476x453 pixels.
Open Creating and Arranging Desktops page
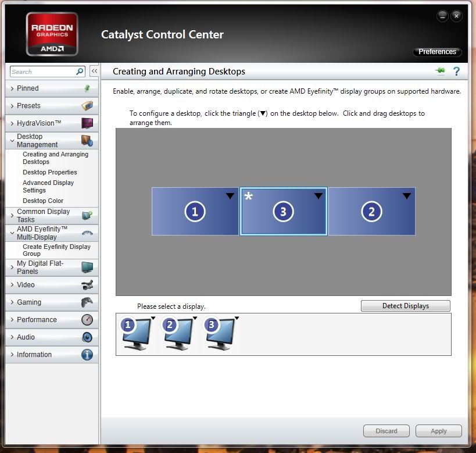pos(56,158)
